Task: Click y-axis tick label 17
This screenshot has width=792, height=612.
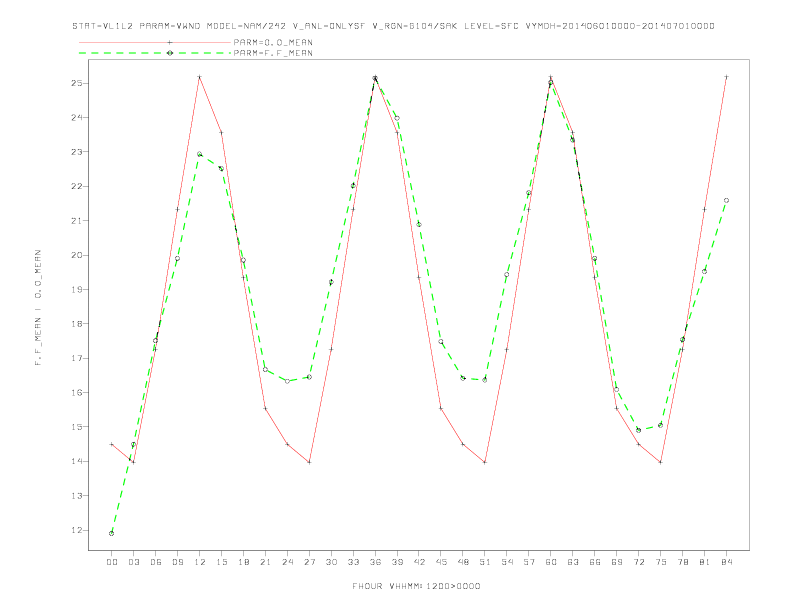Action: 76,358
